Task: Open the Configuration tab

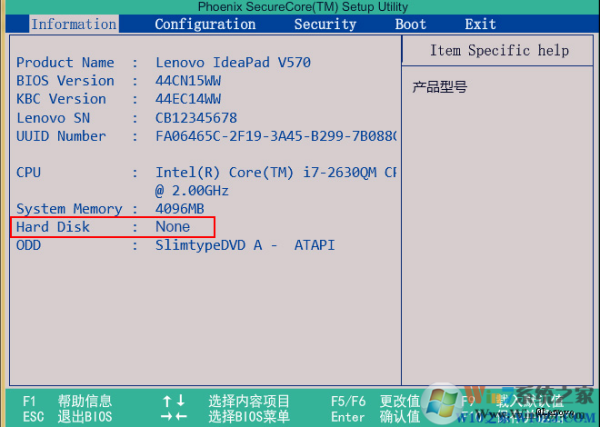Action: [x=205, y=24]
